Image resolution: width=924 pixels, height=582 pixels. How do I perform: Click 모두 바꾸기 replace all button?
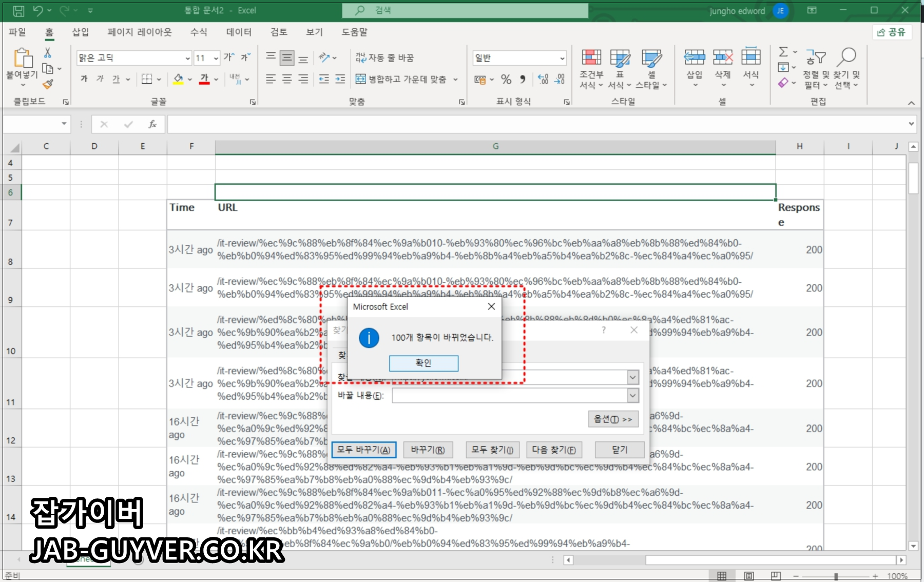click(364, 450)
